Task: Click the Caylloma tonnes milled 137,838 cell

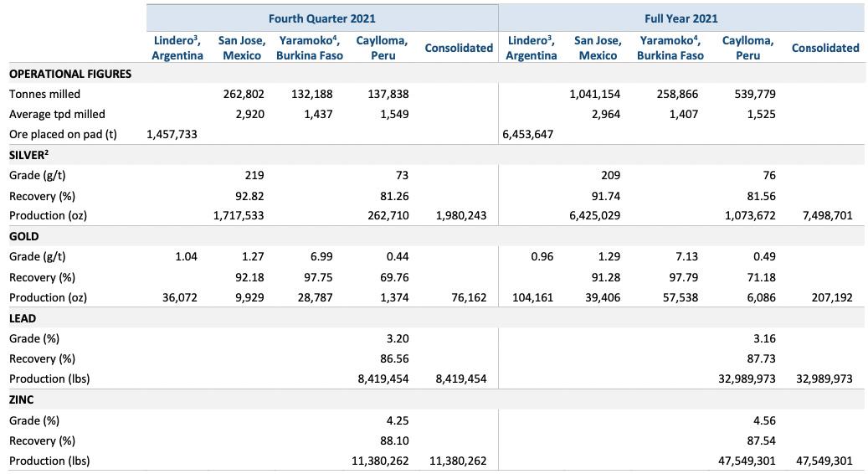Action: (x=388, y=95)
